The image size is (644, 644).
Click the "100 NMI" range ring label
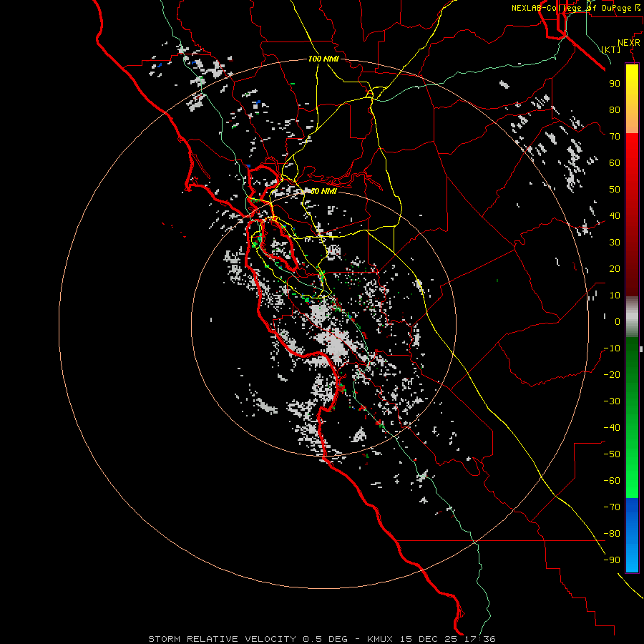pyautogui.click(x=323, y=59)
